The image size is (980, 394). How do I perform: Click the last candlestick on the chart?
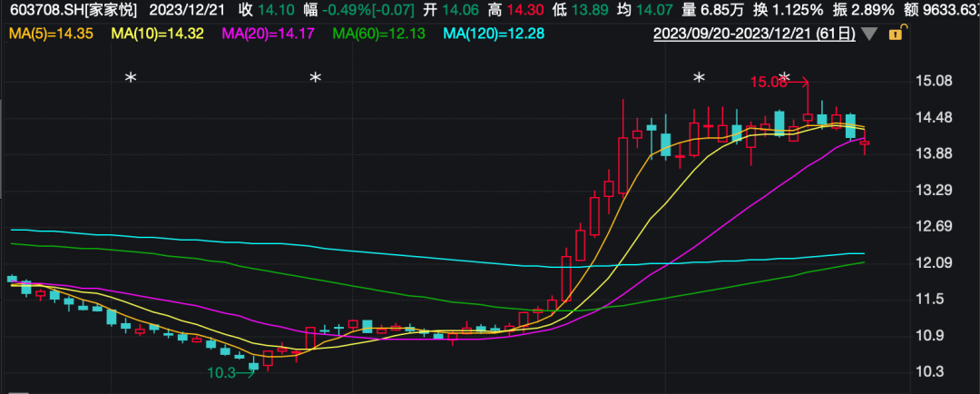coord(865,143)
